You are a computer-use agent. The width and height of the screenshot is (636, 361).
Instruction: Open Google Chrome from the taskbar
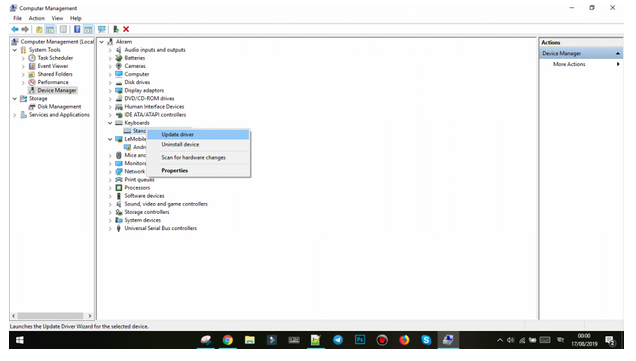(228, 340)
